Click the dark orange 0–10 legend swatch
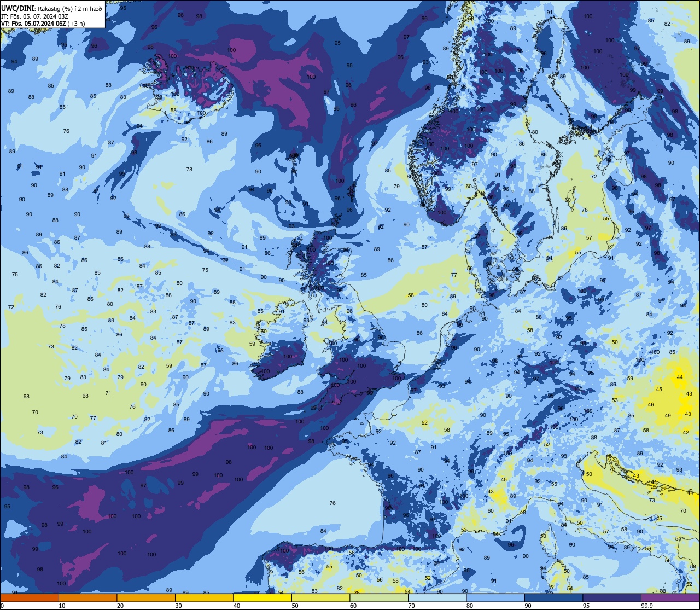700x610 pixels. point(30,598)
